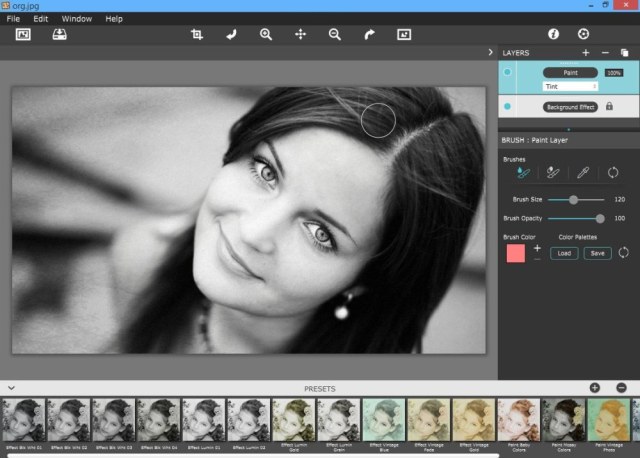The width and height of the screenshot is (640, 458).
Task: Select the pan/move tool icon
Action: point(300,34)
